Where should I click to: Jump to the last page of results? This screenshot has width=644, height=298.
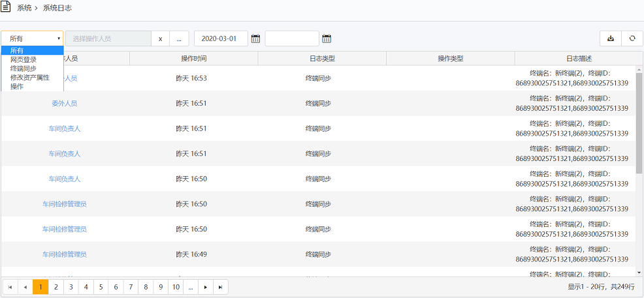click(221, 286)
